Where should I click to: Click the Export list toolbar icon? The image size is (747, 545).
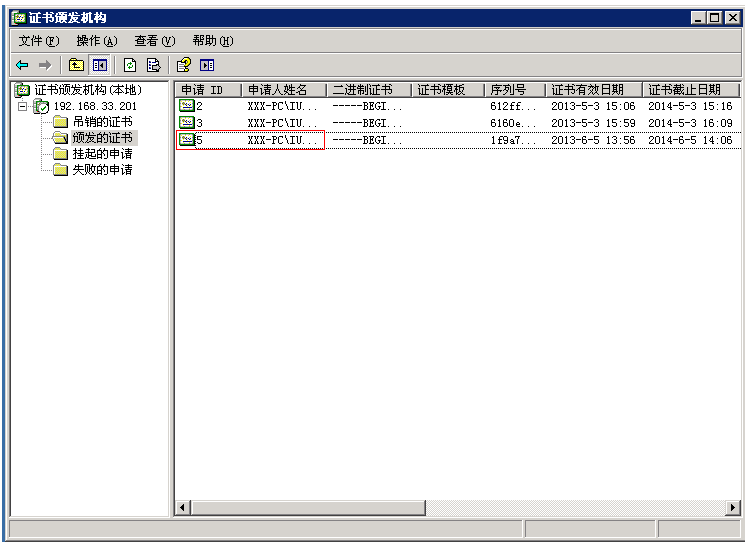click(x=153, y=65)
